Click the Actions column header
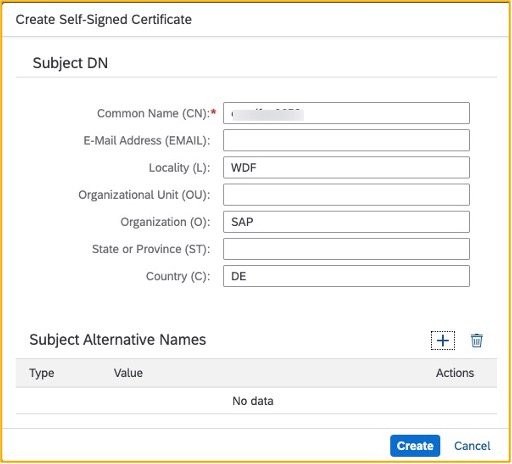Screen dimensions: 512x464 [455, 373]
